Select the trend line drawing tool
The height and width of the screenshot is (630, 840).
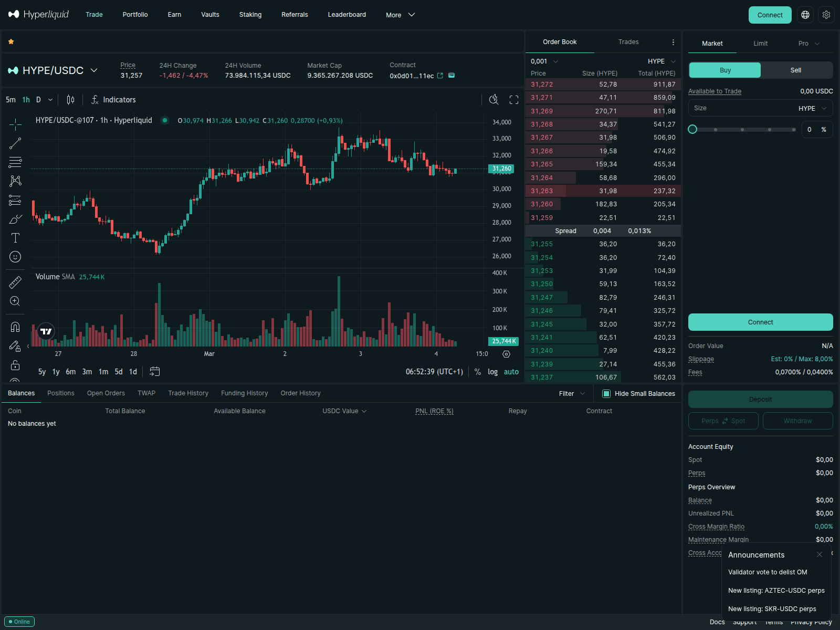15,143
